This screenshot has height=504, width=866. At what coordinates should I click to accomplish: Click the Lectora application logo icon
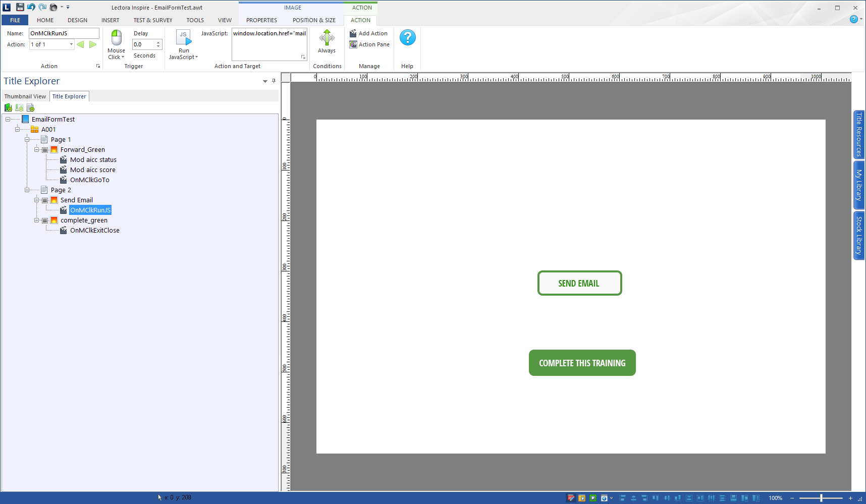tap(7, 7)
